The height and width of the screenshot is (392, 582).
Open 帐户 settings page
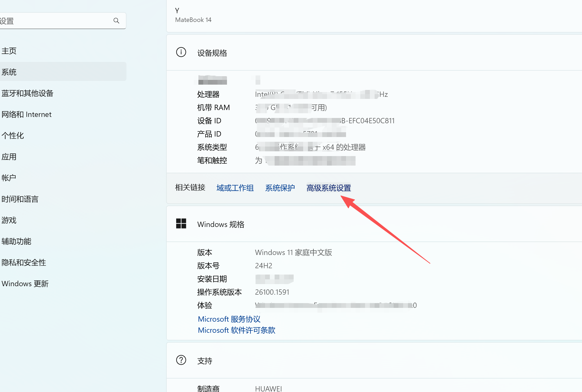click(9, 178)
